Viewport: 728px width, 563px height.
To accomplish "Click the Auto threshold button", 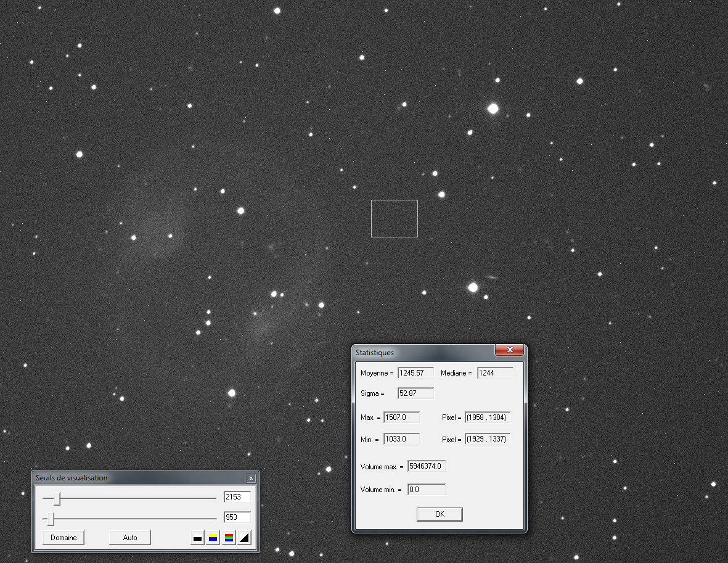I will pyautogui.click(x=130, y=538).
